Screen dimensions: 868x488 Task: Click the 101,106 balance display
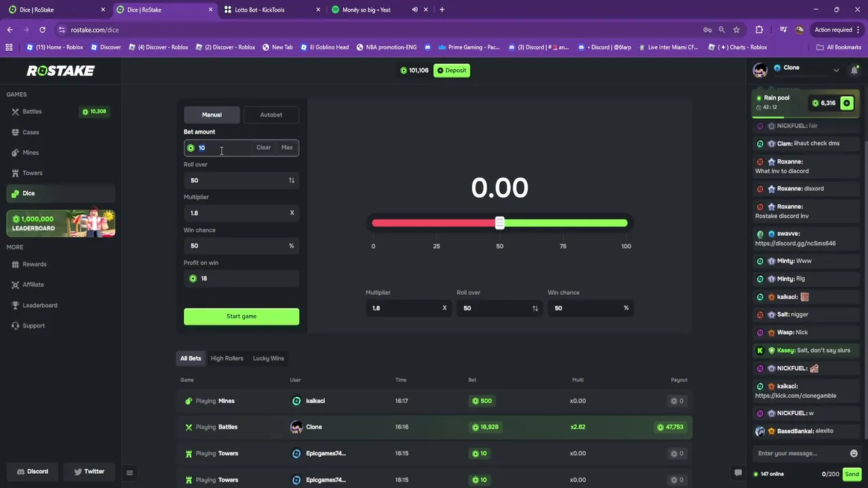414,70
